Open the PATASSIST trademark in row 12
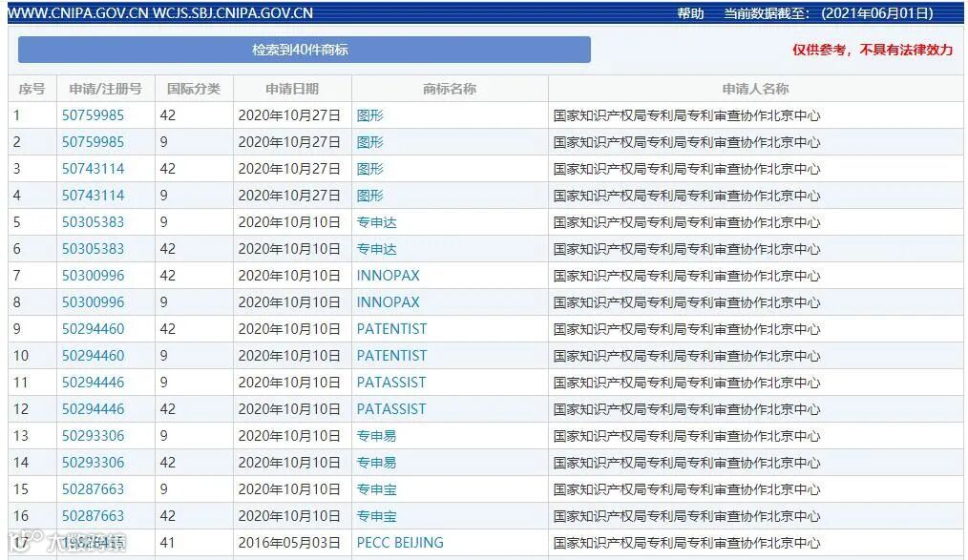This screenshot has height=560, width=968. click(390, 409)
